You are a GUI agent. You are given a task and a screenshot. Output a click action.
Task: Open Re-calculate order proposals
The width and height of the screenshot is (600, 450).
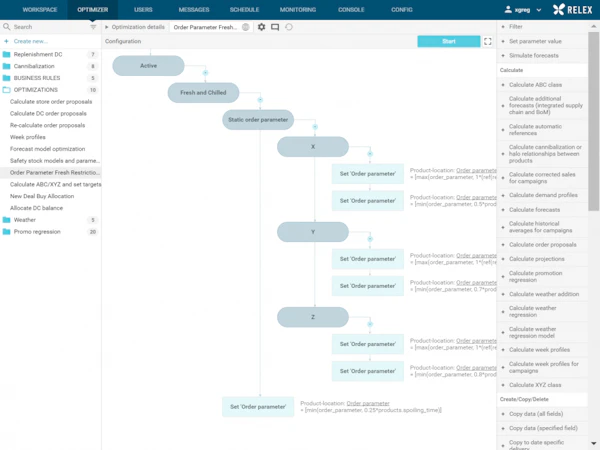[47, 126]
